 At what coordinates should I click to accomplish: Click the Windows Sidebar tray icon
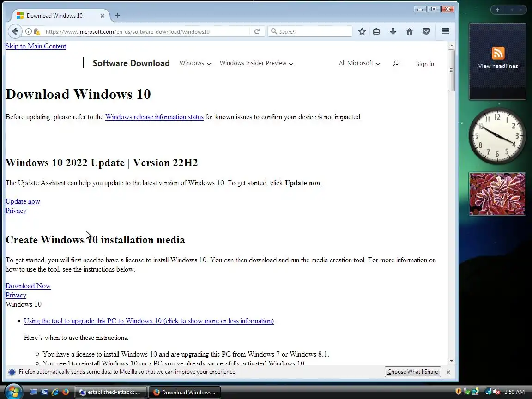pos(475,392)
